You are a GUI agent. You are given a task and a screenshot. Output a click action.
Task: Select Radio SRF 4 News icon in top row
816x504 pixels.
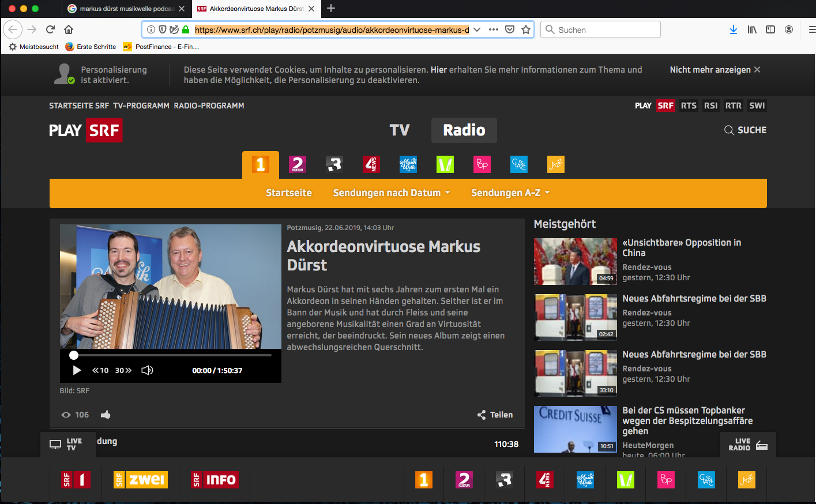click(x=371, y=165)
